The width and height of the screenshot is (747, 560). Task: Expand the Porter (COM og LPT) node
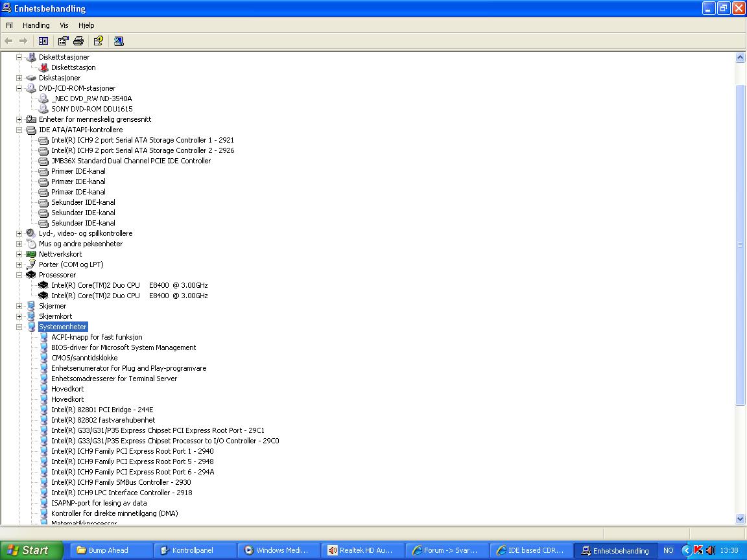[x=19, y=264]
